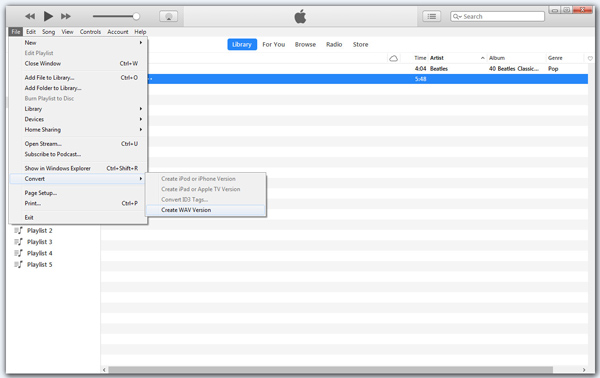Screen dimensions: 600x378
Task: Open Playlist 2 in the sidebar
Action: tap(39, 231)
